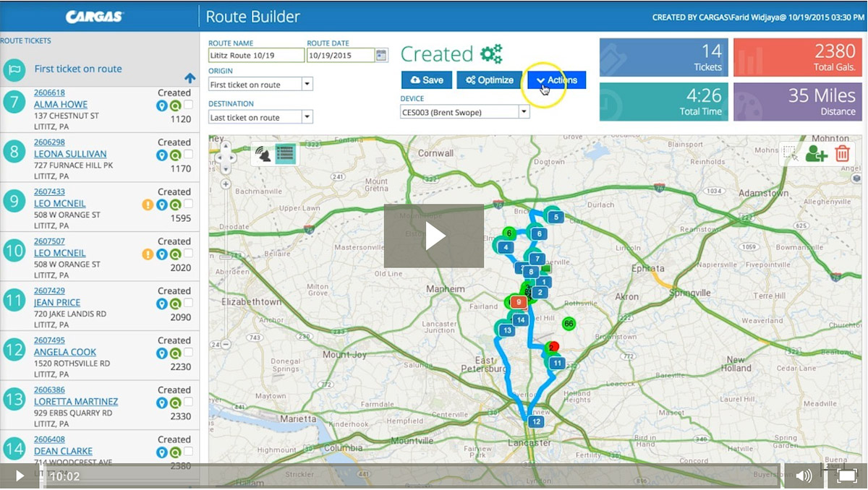
Task: Click the Route Name input field
Action: (x=256, y=55)
